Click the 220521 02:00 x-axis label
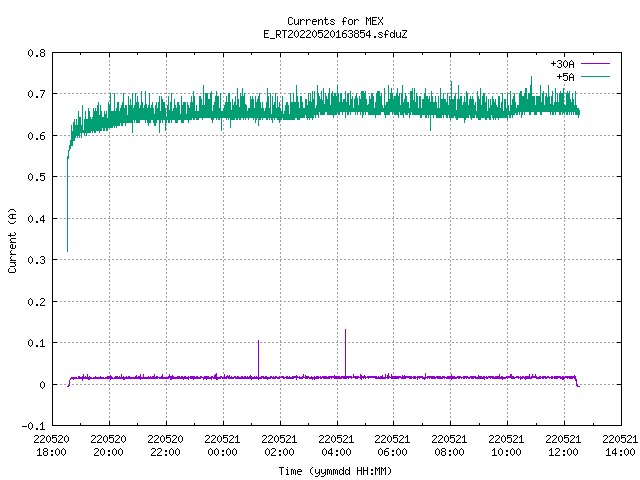640x480 pixels. pos(279,446)
